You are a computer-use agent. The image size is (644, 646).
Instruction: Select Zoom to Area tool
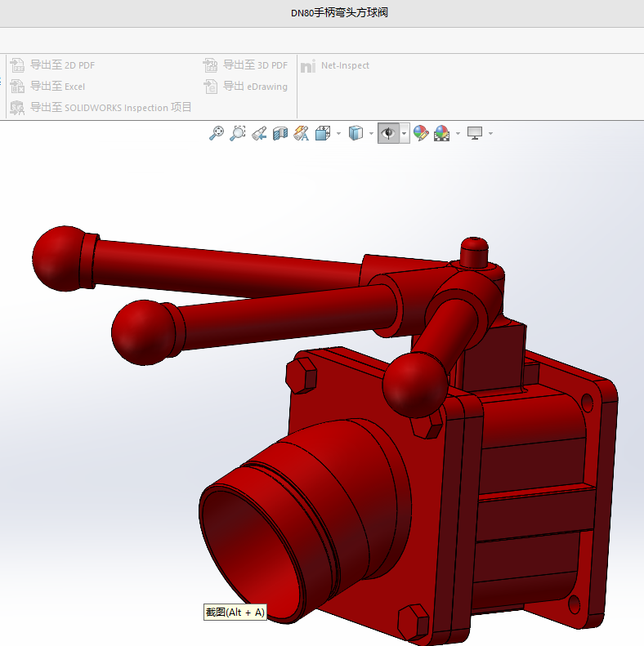(x=238, y=133)
